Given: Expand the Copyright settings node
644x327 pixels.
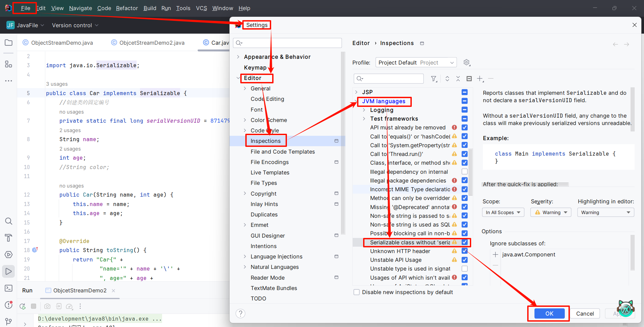Looking at the screenshot, I should click(x=245, y=194).
